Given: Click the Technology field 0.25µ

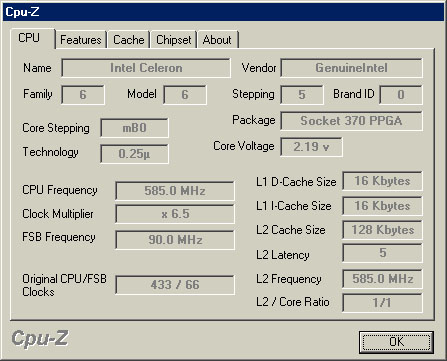Looking at the screenshot, I should point(134,154).
